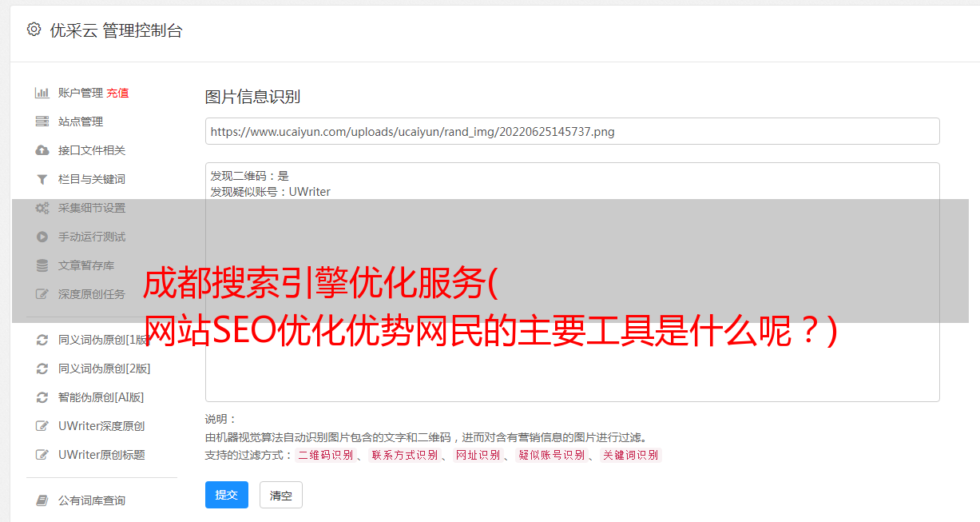Open 接口文件相关 in sidebar
The width and height of the screenshot is (980, 522).
coord(92,150)
